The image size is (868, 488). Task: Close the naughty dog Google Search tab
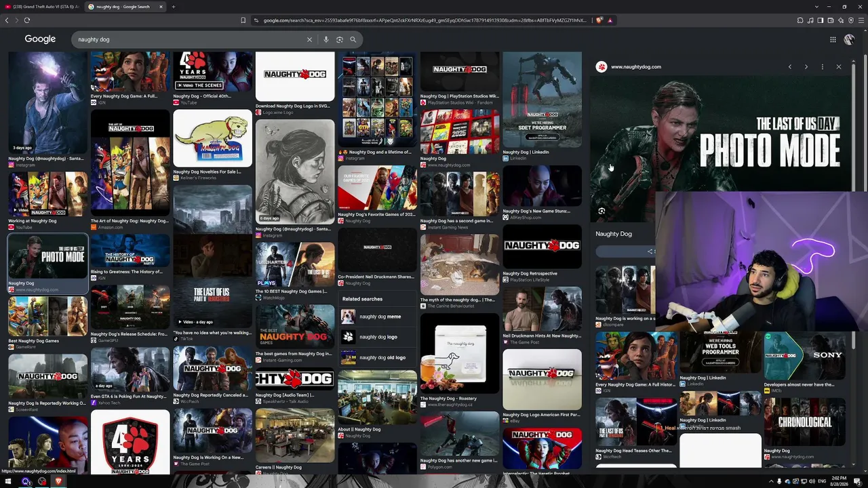pyautogui.click(x=161, y=7)
